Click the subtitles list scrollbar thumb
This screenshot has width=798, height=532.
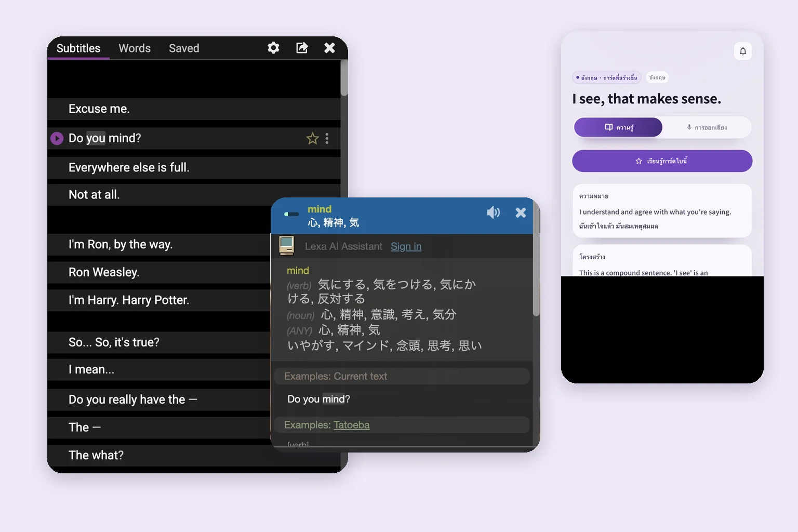pyautogui.click(x=344, y=78)
